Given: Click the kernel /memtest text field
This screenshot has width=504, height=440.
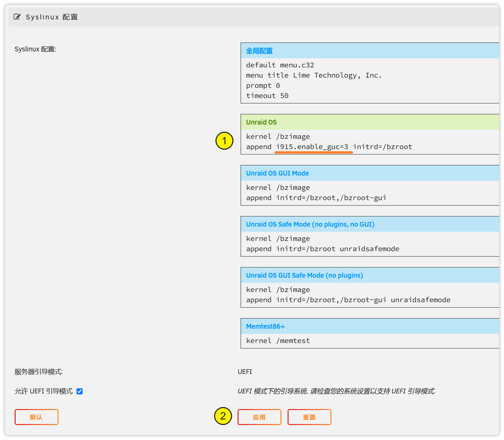Looking at the screenshot, I should point(278,341).
